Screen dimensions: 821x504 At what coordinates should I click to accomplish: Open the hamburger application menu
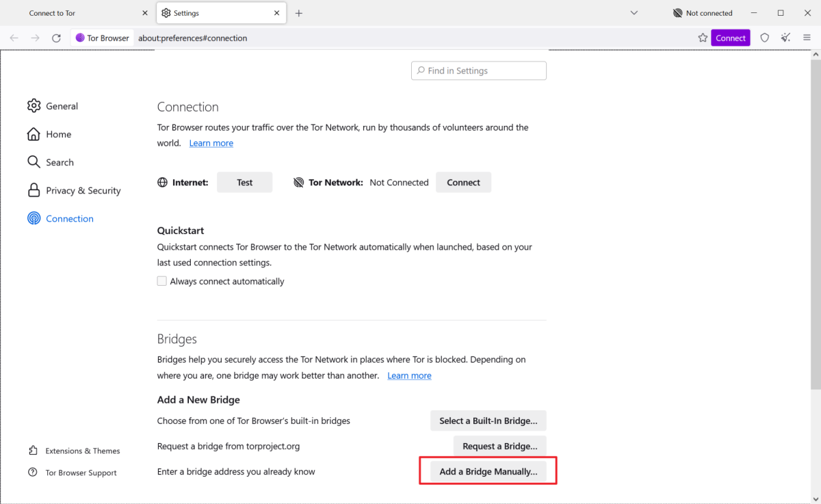click(x=807, y=38)
